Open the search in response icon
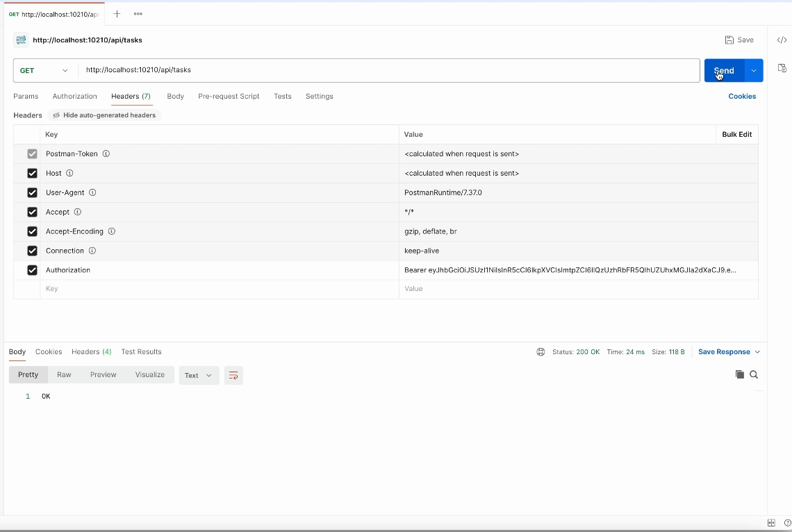The height and width of the screenshot is (532, 792). click(754, 374)
